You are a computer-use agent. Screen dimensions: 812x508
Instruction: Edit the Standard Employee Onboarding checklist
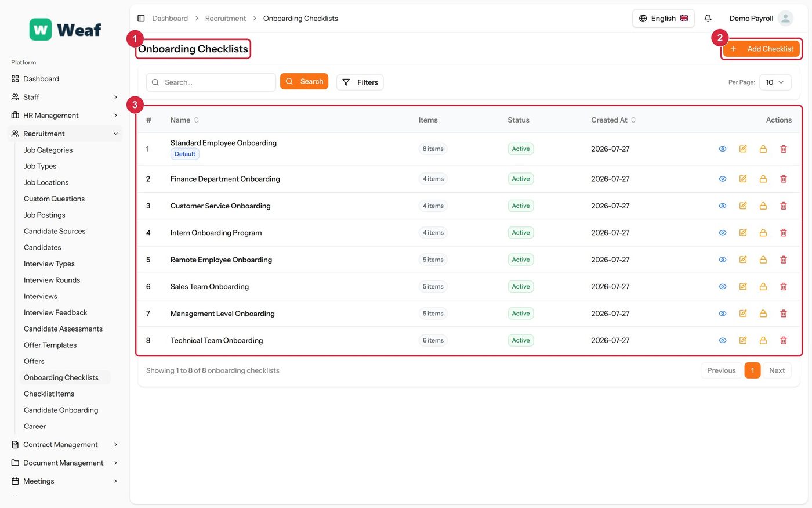[743, 149]
